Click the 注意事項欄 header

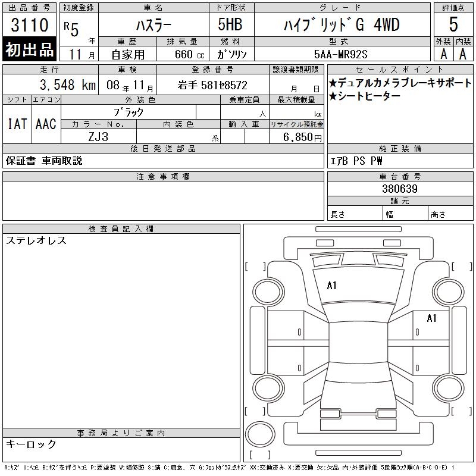click(163, 176)
